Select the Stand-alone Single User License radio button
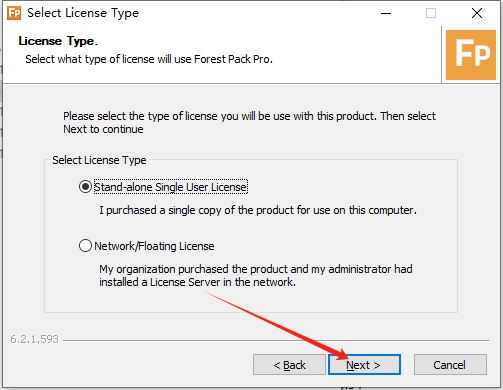This screenshot has width=503, height=390. pyautogui.click(x=85, y=187)
